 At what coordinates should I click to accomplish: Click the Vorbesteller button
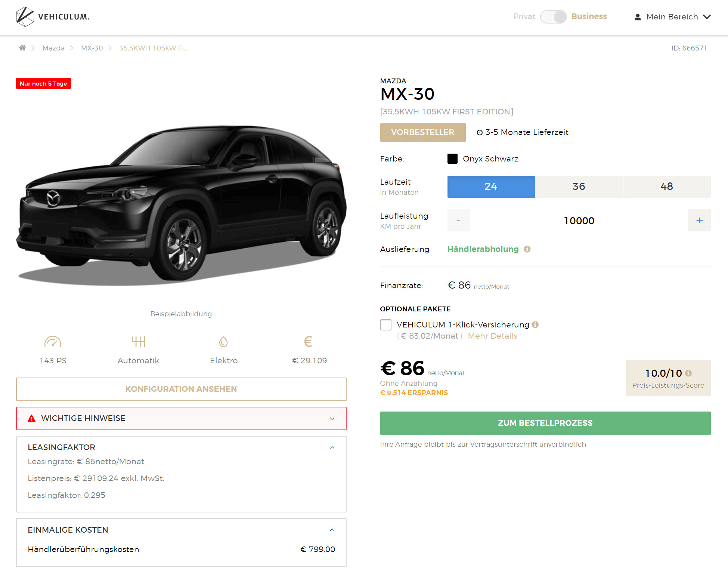[423, 132]
